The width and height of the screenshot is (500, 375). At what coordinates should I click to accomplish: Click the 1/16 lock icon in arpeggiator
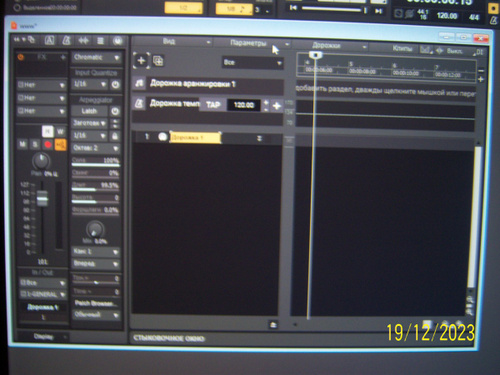(115, 136)
